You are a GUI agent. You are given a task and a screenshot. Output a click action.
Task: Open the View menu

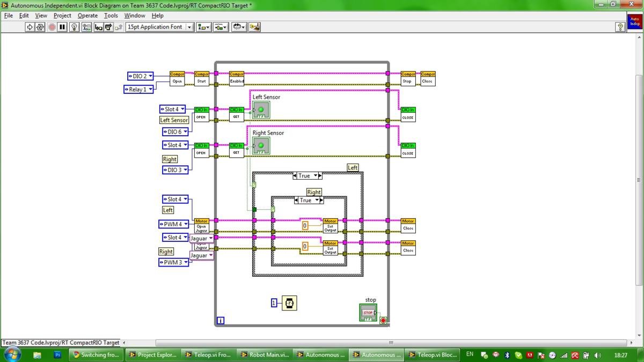click(41, 16)
